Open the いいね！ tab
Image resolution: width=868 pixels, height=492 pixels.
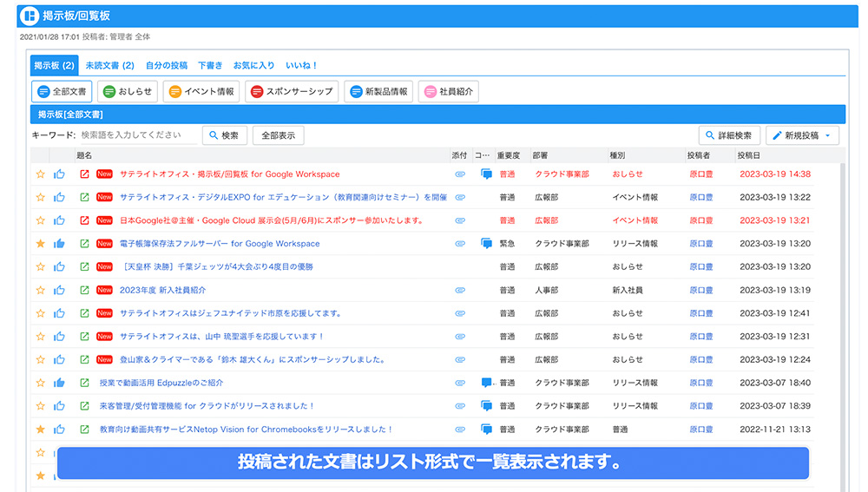click(x=301, y=65)
